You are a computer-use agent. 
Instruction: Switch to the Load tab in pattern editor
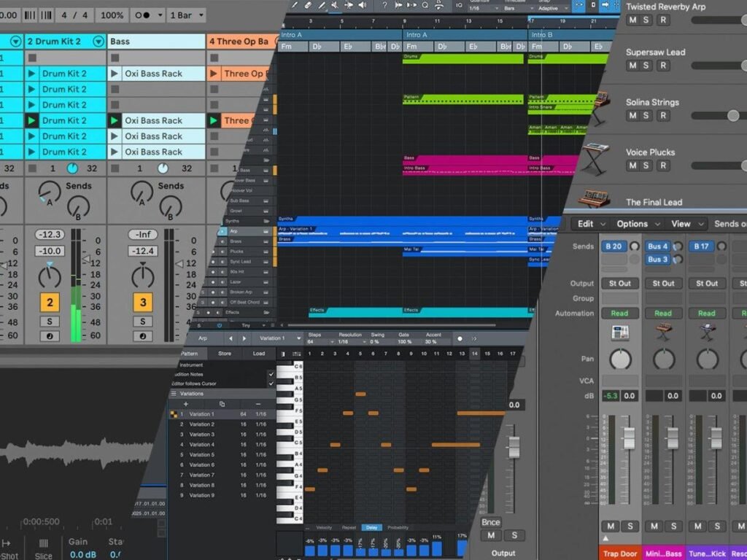pyautogui.click(x=259, y=354)
